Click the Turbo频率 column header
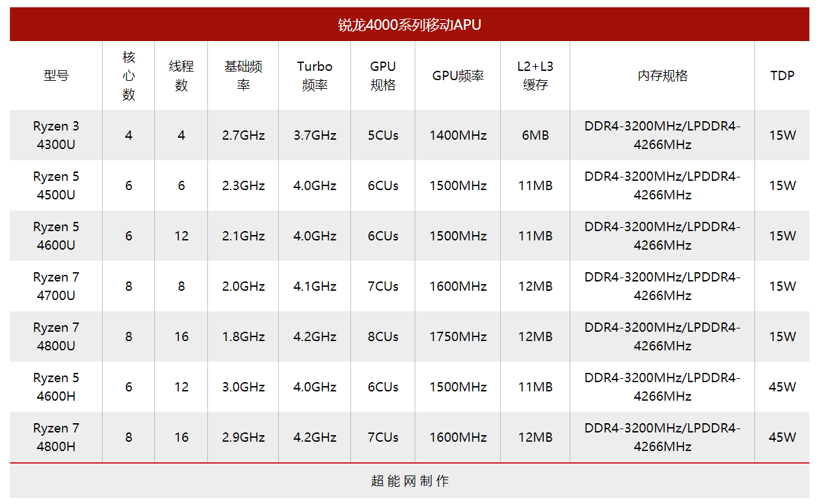Viewport: 820px width, 504px height. point(315,76)
